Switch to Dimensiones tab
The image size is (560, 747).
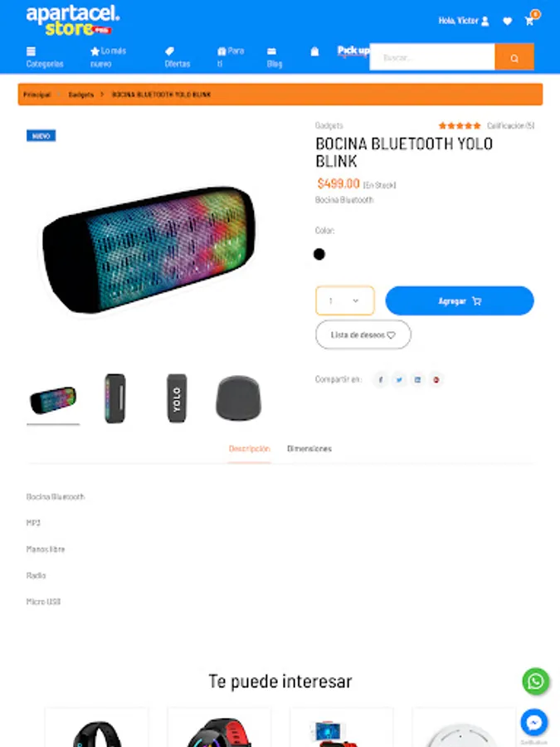point(309,449)
